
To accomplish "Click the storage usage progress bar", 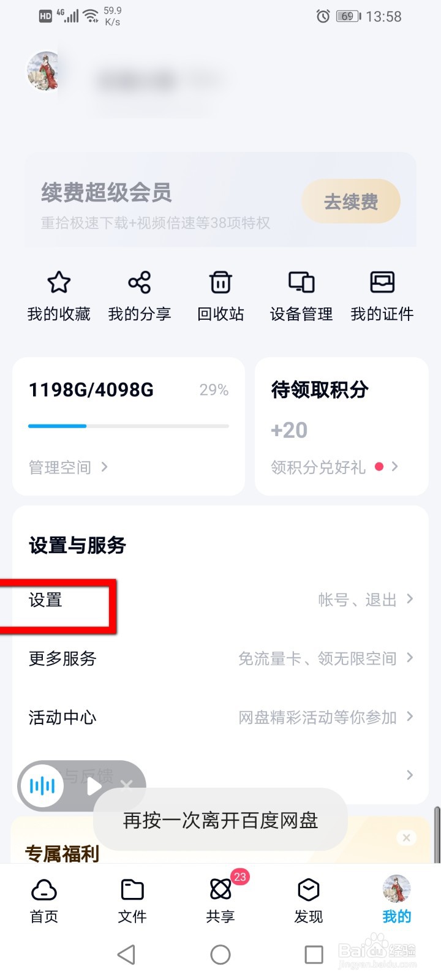I will pos(129,426).
